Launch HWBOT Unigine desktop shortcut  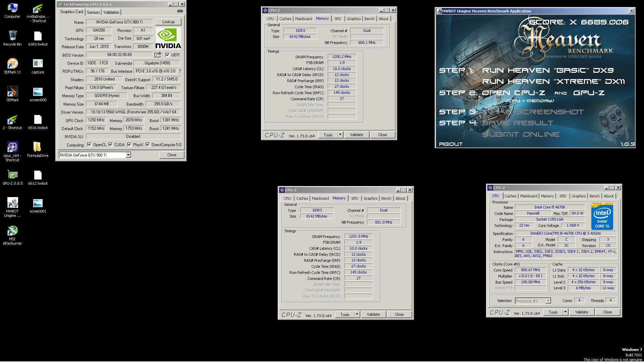[x=12, y=207]
